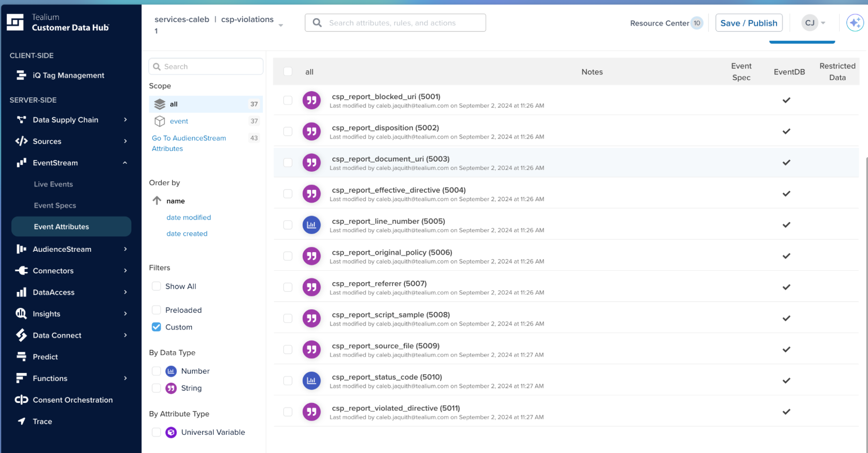Open csp_report_document_uri (5003) attribute
Screen dimensions: 868x453
pyautogui.click(x=391, y=159)
